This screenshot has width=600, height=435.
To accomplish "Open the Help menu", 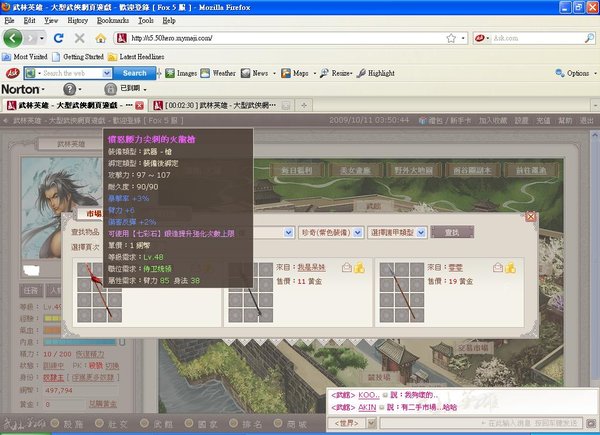I will [169, 20].
